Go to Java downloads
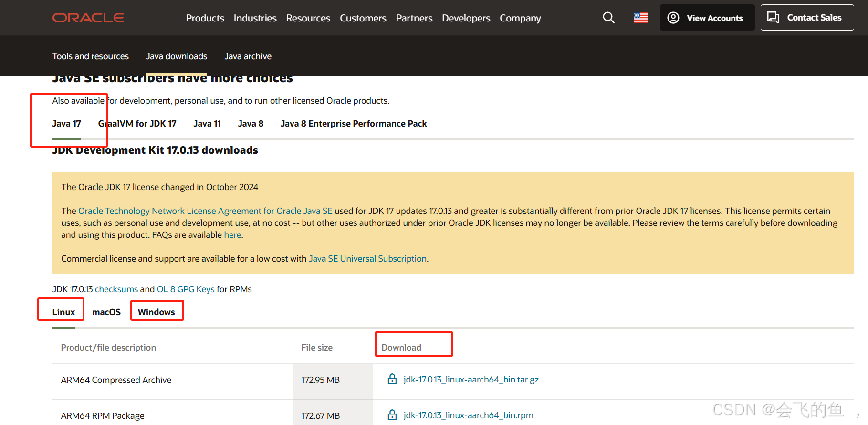Image resolution: width=868 pixels, height=425 pixels. [x=177, y=56]
